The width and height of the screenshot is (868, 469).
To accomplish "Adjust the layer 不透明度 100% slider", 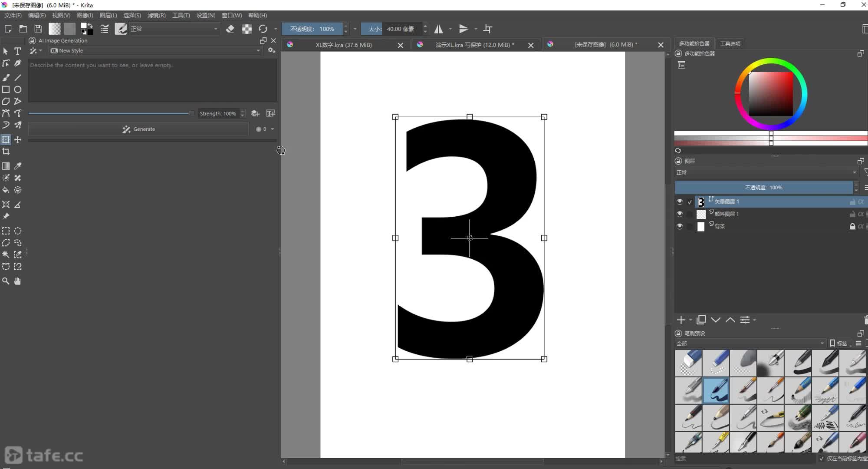I will [763, 188].
